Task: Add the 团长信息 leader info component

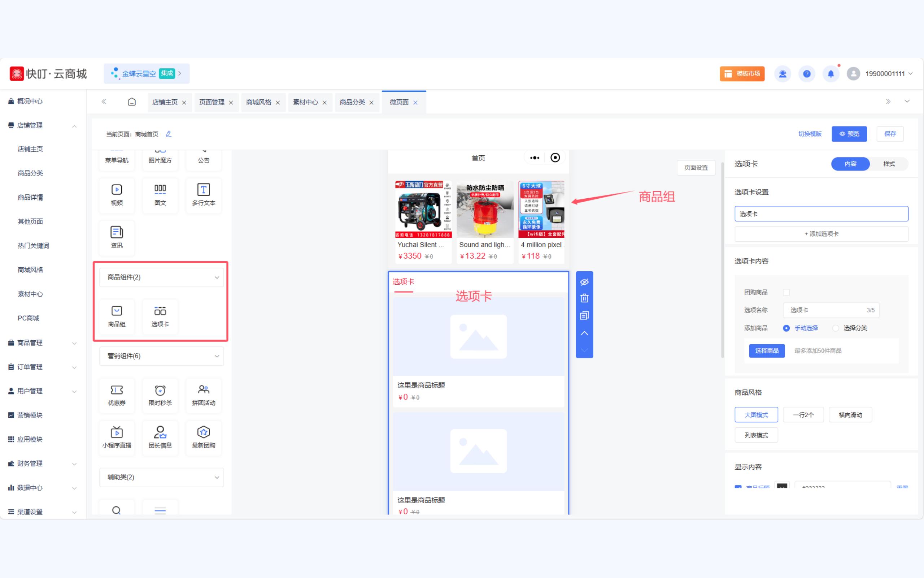Action: 160,437
